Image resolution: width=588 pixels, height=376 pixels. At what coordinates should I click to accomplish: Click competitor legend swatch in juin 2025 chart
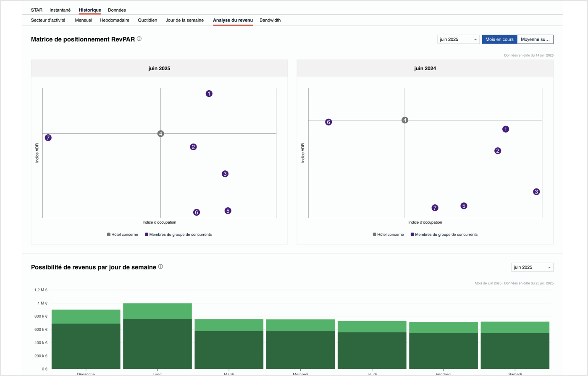(x=147, y=235)
